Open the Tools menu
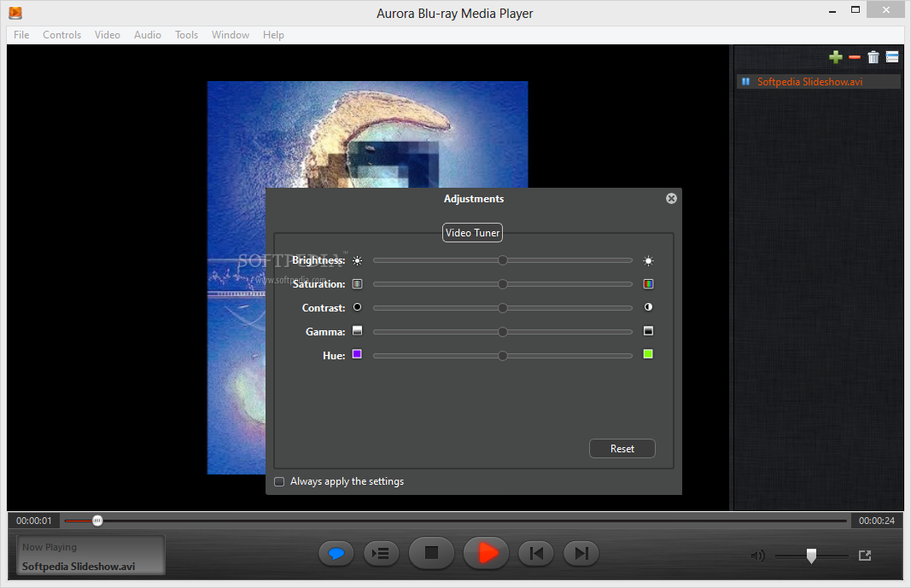This screenshot has height=588, width=911. (186, 35)
